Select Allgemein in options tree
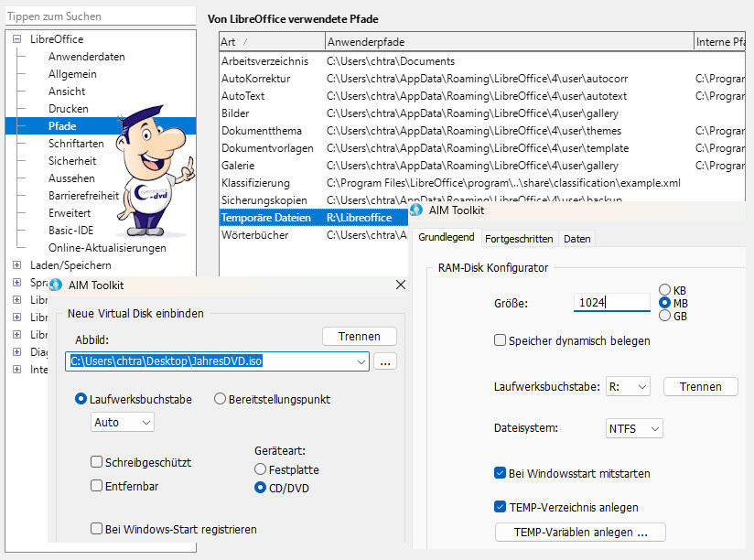This screenshot has width=754, height=560. [x=72, y=74]
